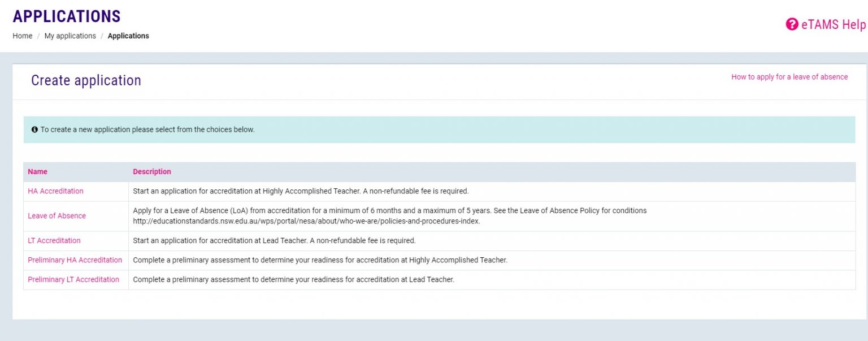Select the Leave of Absence application
This screenshot has height=341, width=868.
pyautogui.click(x=57, y=215)
